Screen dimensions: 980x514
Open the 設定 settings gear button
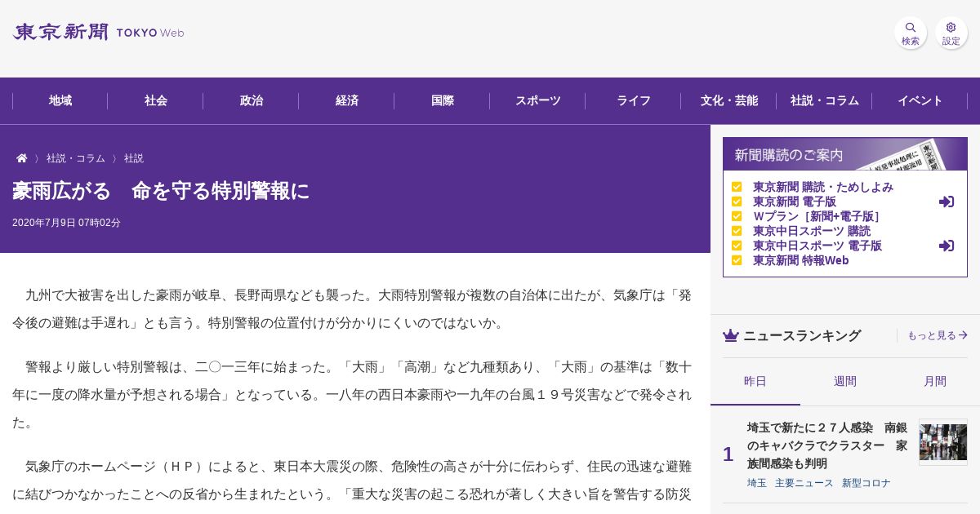pos(951,33)
